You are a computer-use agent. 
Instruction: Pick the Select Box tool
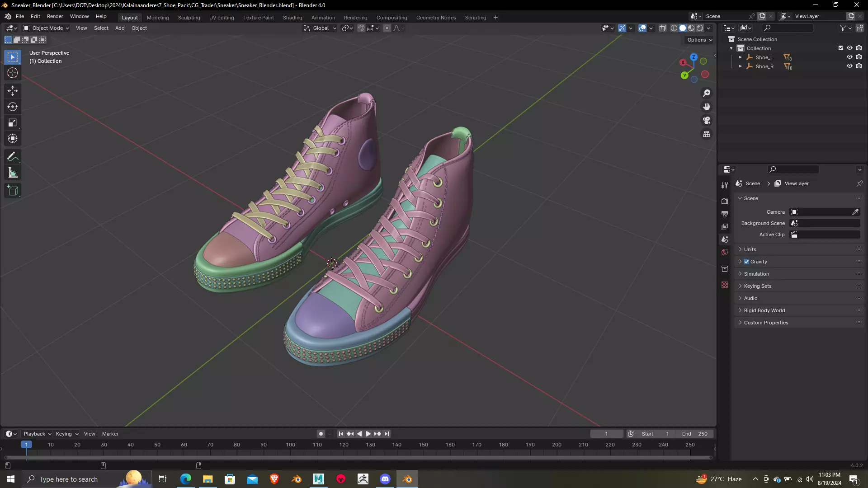[13, 57]
